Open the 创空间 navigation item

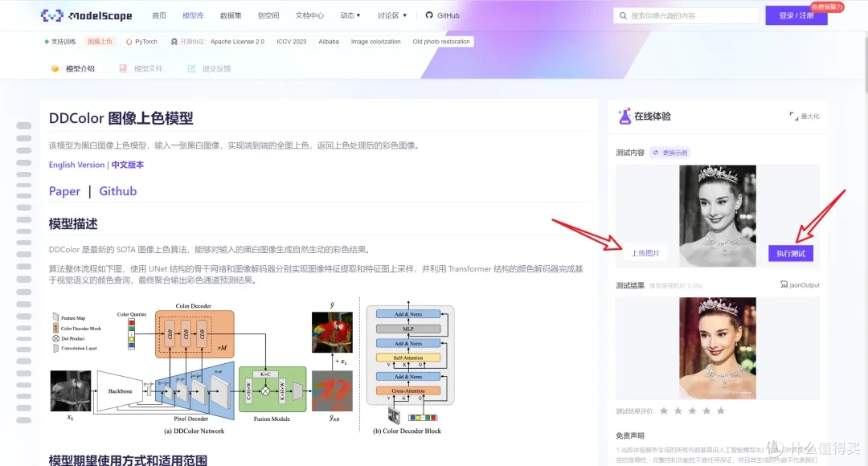[268, 15]
